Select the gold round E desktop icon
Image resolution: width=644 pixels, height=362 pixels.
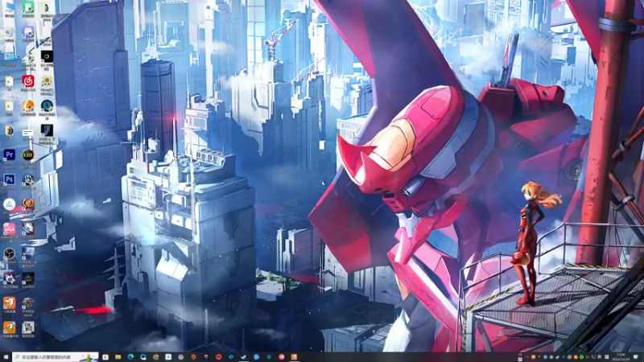[x=28, y=155]
